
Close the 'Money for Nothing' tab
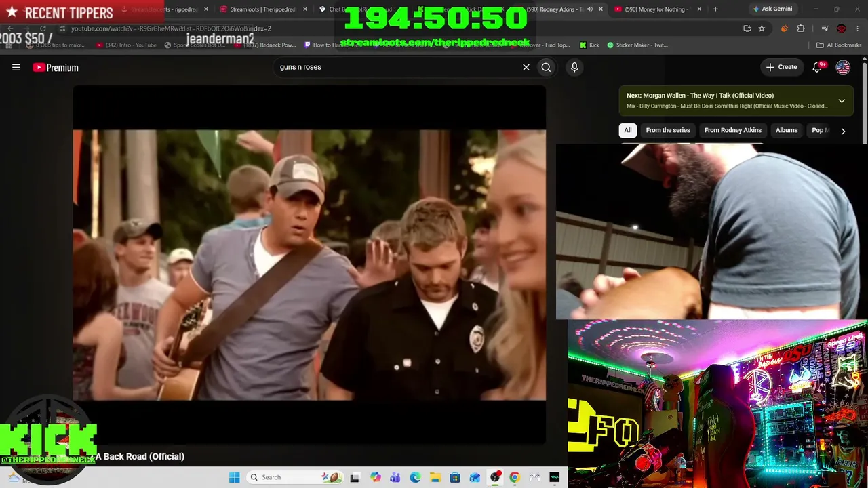tap(699, 9)
